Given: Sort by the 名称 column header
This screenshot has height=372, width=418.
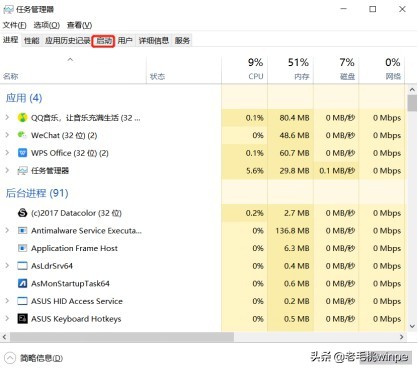Looking at the screenshot, I should tap(73, 69).
